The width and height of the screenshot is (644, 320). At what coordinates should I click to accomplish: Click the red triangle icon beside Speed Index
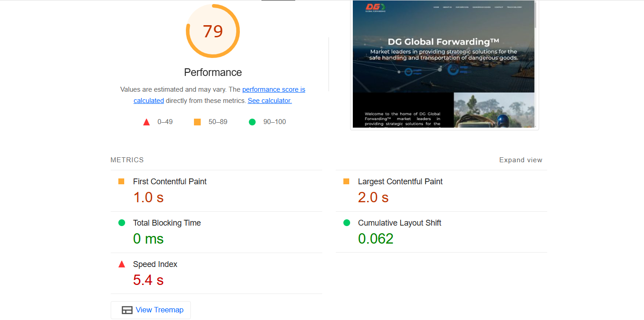[x=121, y=264]
